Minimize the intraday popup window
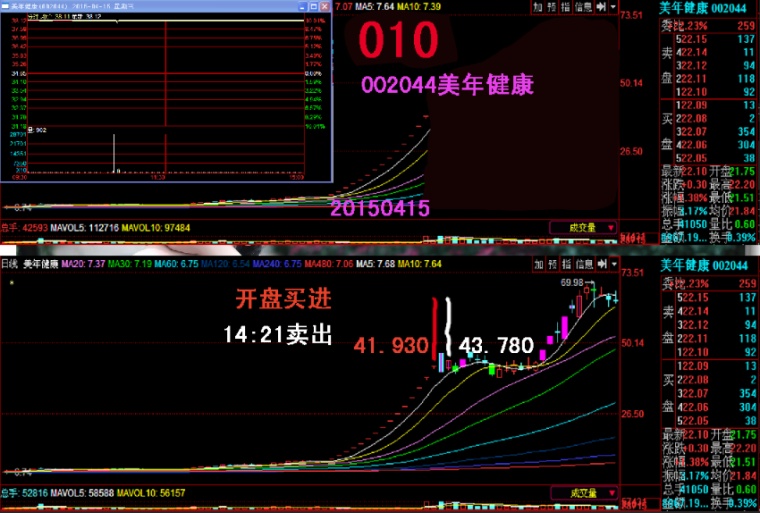Viewport: 760px width, 513px height. tap(302, 6)
